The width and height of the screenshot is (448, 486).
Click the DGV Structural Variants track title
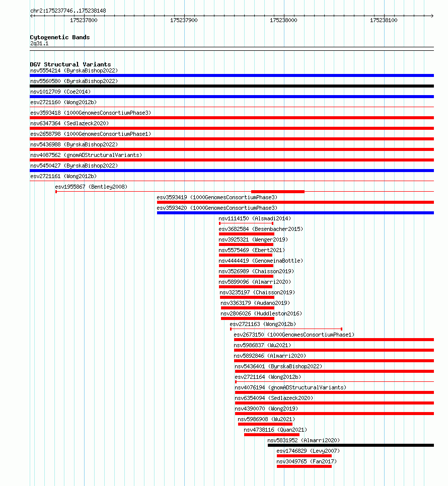point(70,64)
